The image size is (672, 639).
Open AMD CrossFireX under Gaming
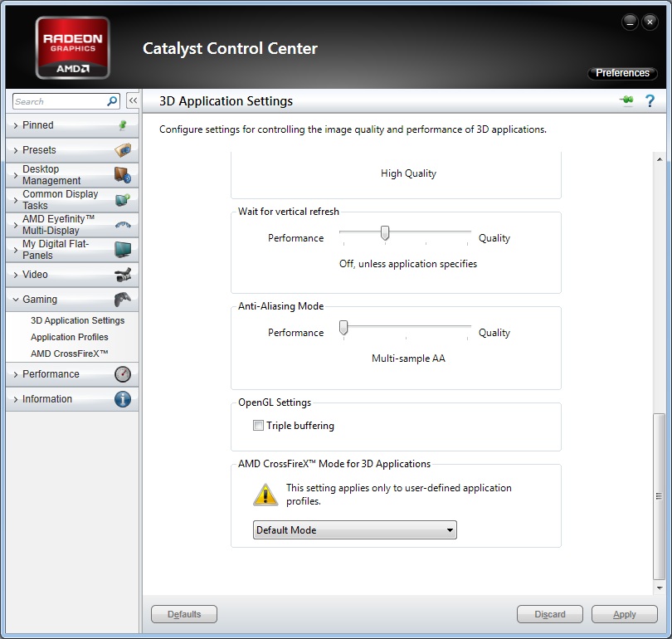[70, 354]
